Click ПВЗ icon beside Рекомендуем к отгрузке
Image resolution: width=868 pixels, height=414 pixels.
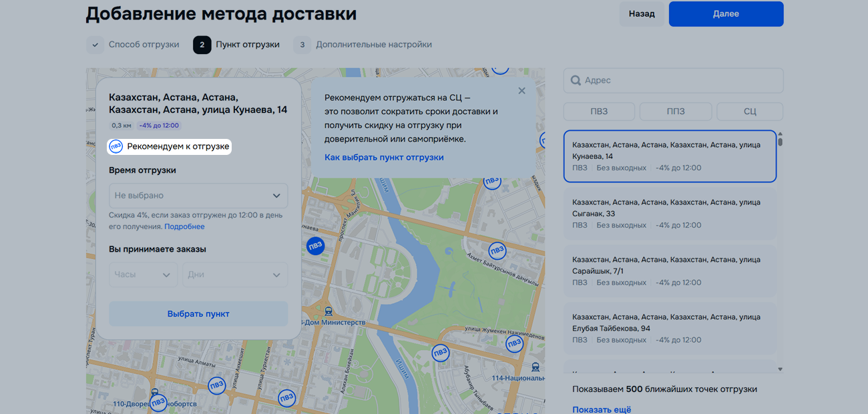(x=116, y=146)
